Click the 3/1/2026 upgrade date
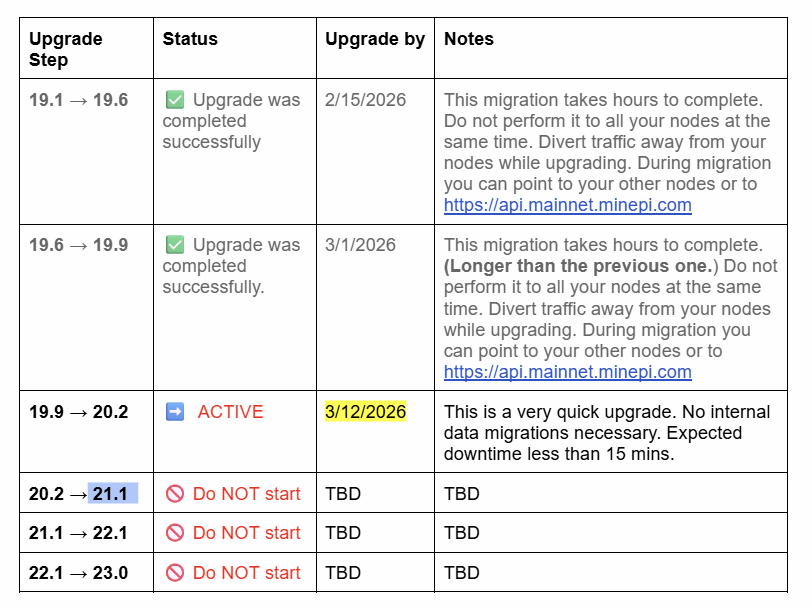This screenshot has height=608, width=812. [x=360, y=245]
